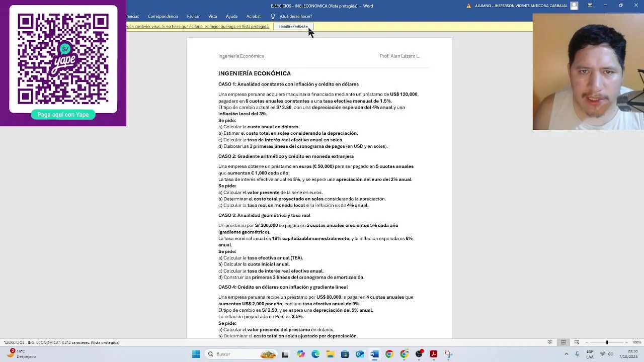Click the 100% zoom level label
This screenshot has width=644, height=362.
point(637,342)
